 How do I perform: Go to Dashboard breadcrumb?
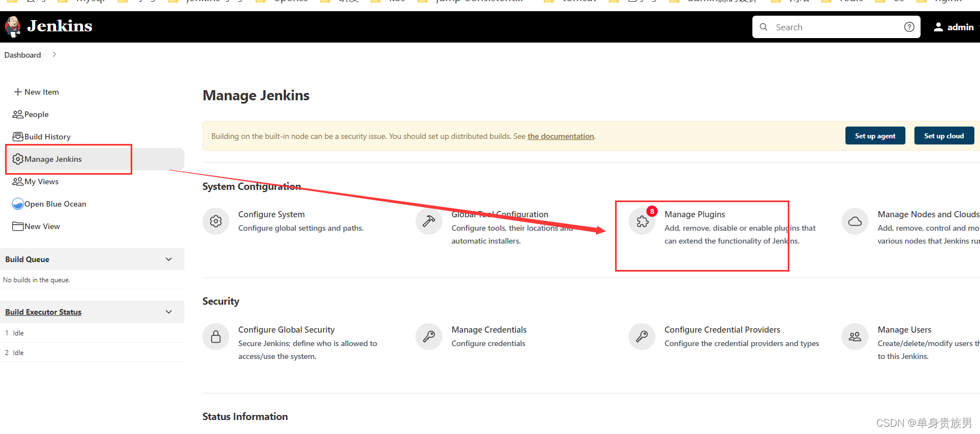(x=22, y=55)
